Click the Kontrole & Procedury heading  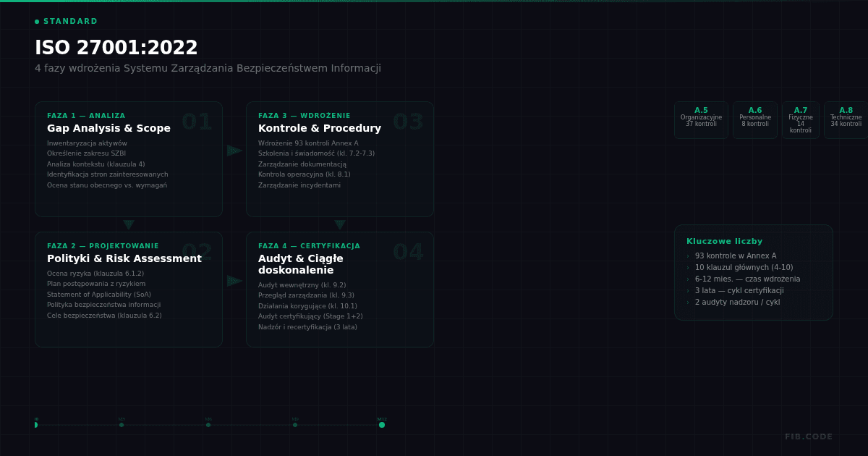click(x=320, y=128)
